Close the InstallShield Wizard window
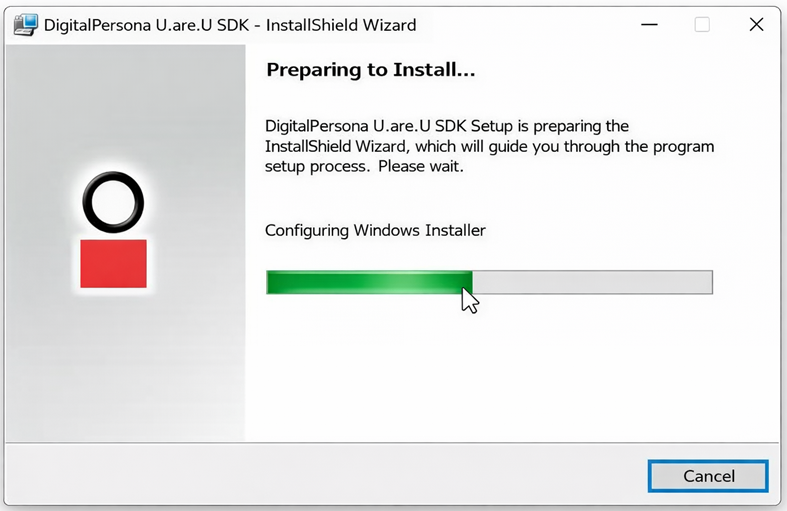The width and height of the screenshot is (787, 511). point(756,24)
